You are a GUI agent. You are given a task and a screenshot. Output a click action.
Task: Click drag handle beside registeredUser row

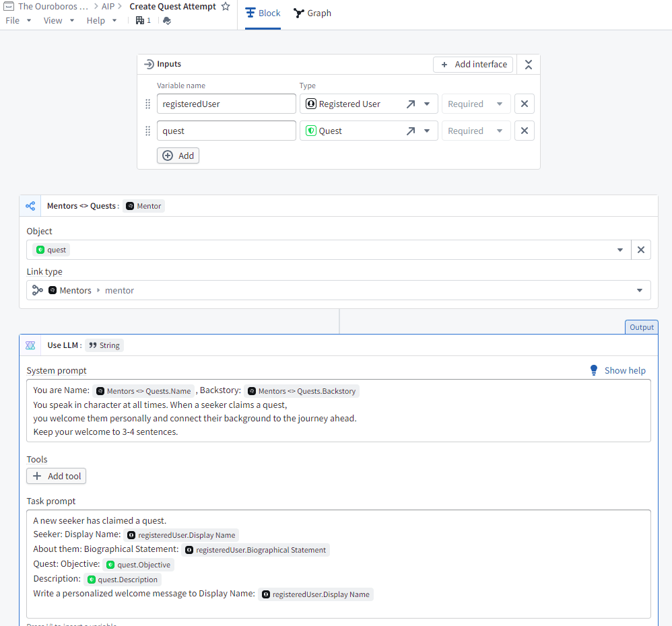pyautogui.click(x=148, y=104)
